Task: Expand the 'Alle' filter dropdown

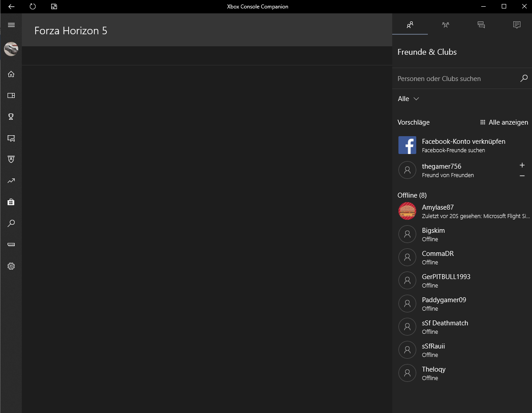Action: pyautogui.click(x=409, y=99)
